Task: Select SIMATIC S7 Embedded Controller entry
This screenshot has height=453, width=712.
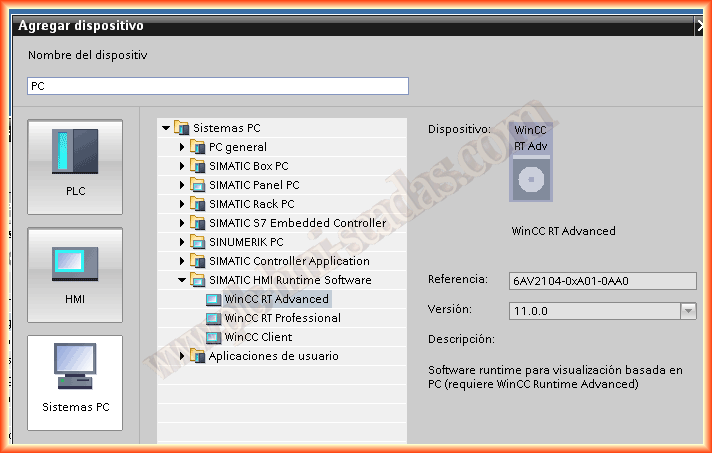Action: coord(297,223)
